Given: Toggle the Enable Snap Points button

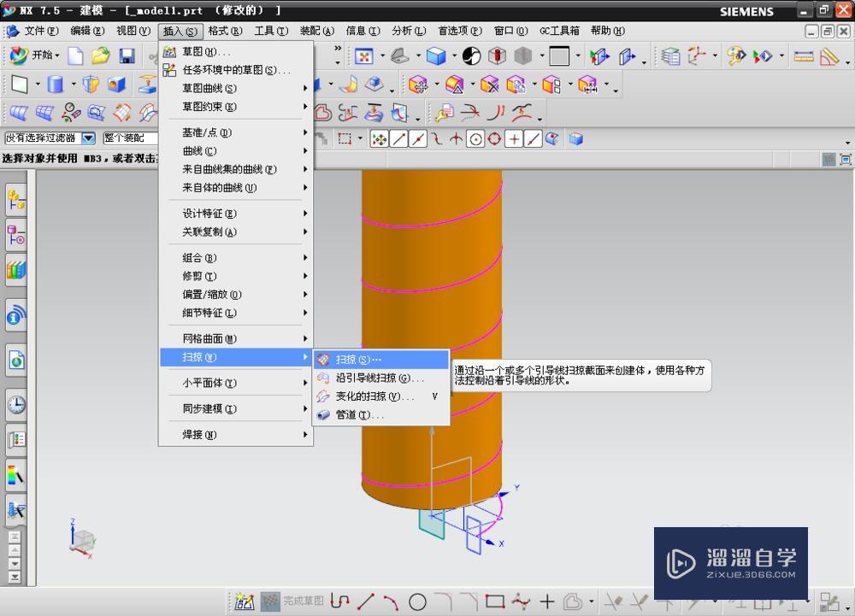Looking at the screenshot, I should 379,139.
